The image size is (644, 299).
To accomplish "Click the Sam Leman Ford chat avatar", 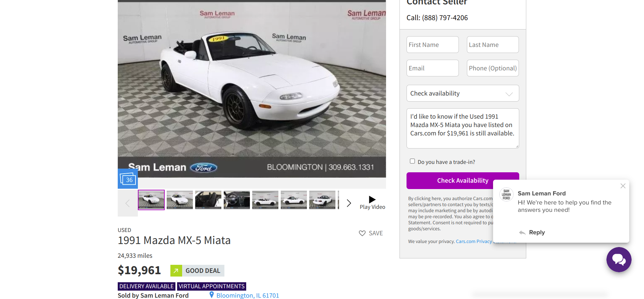I will tap(506, 194).
